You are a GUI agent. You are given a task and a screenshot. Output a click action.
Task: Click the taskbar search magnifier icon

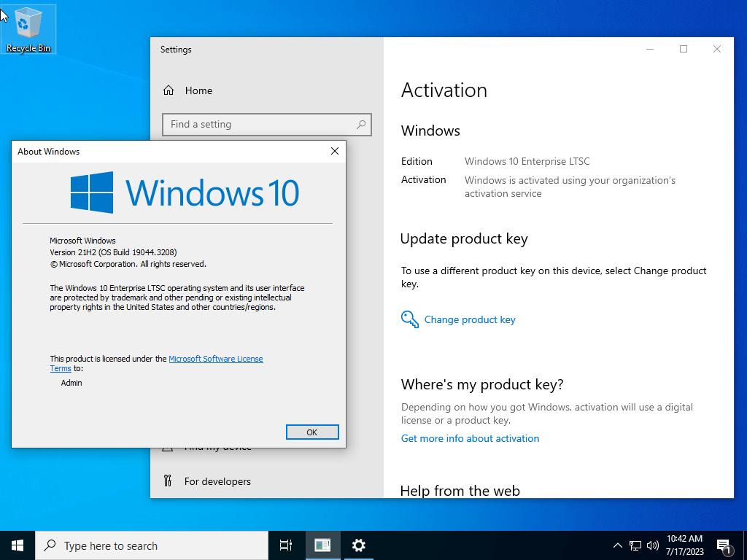pos(50,545)
